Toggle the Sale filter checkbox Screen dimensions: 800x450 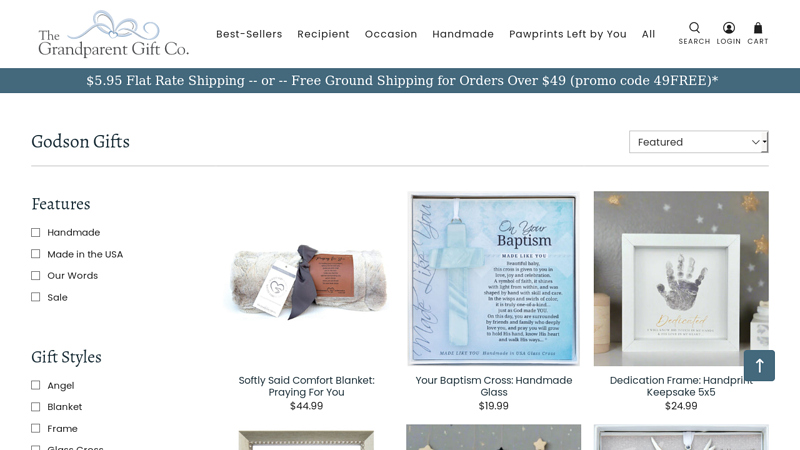[x=35, y=297]
